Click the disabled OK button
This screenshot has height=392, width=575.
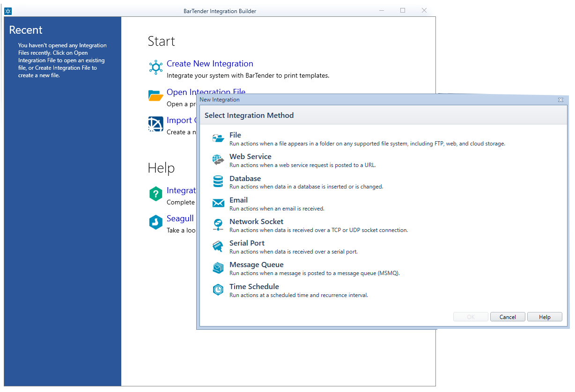471,317
